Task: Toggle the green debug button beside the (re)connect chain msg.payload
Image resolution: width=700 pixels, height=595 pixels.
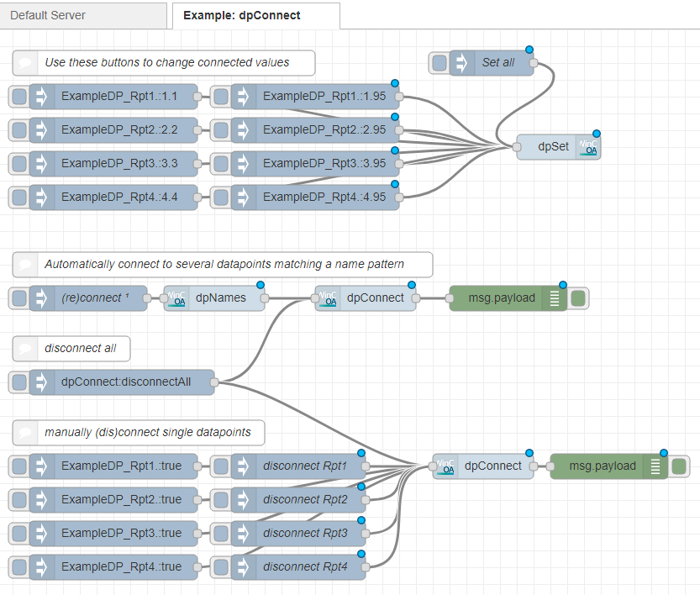Action: point(578,298)
